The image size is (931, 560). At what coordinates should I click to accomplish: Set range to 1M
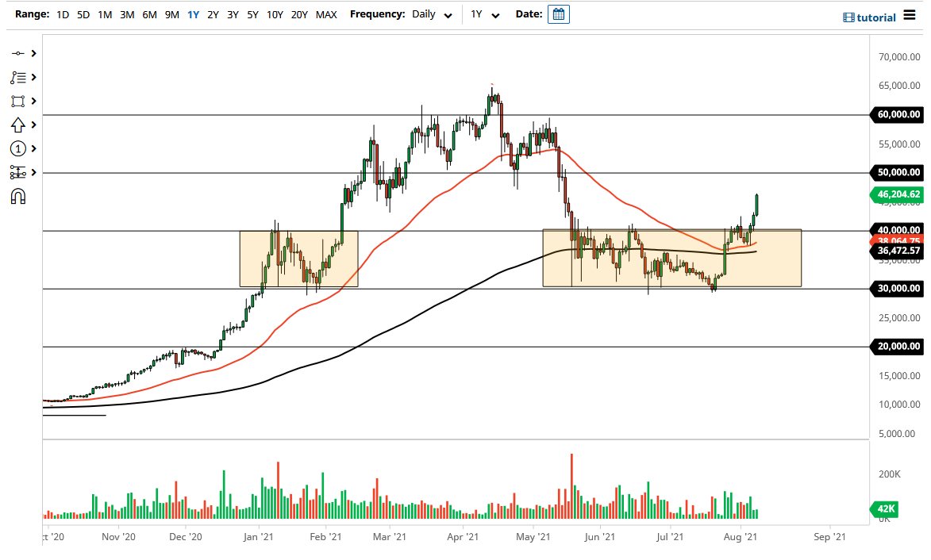pos(105,15)
